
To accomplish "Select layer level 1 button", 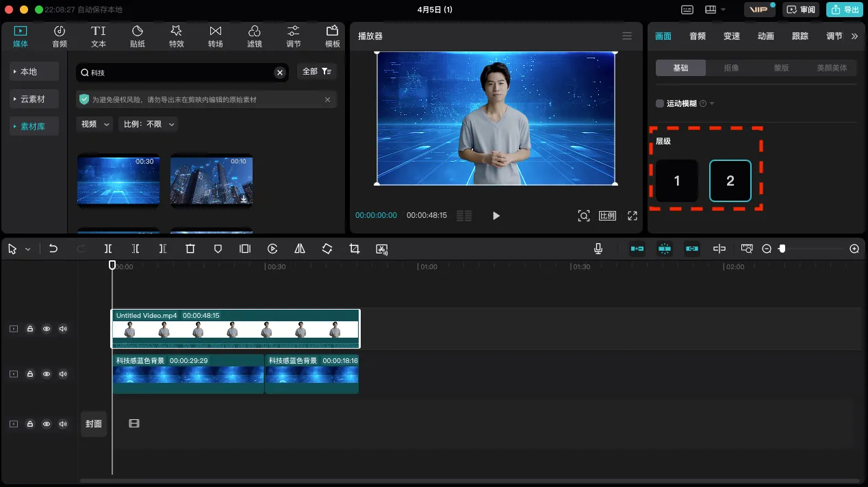I will click(677, 181).
